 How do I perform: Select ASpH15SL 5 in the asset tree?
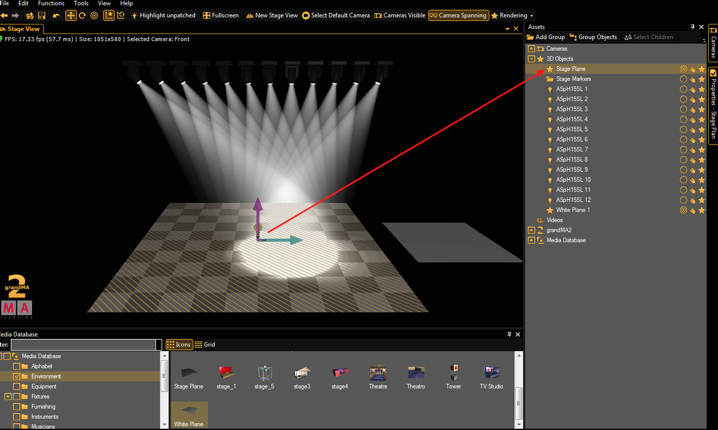click(572, 129)
